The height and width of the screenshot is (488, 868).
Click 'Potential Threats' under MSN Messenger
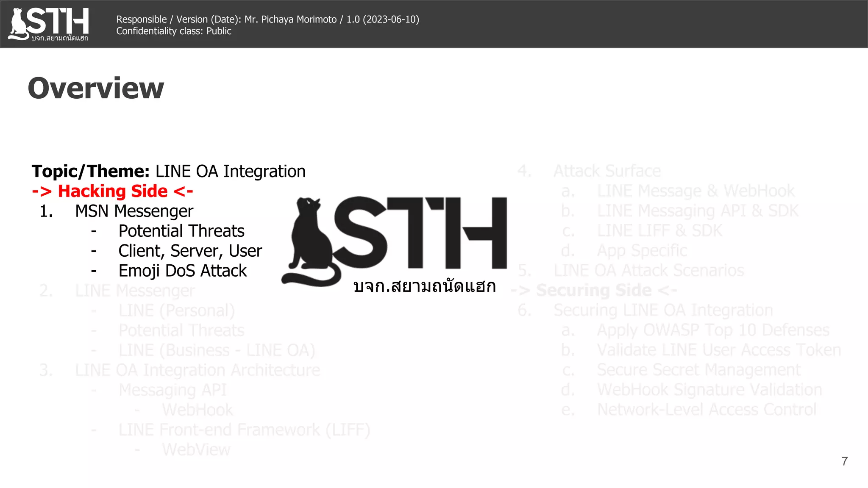point(181,231)
